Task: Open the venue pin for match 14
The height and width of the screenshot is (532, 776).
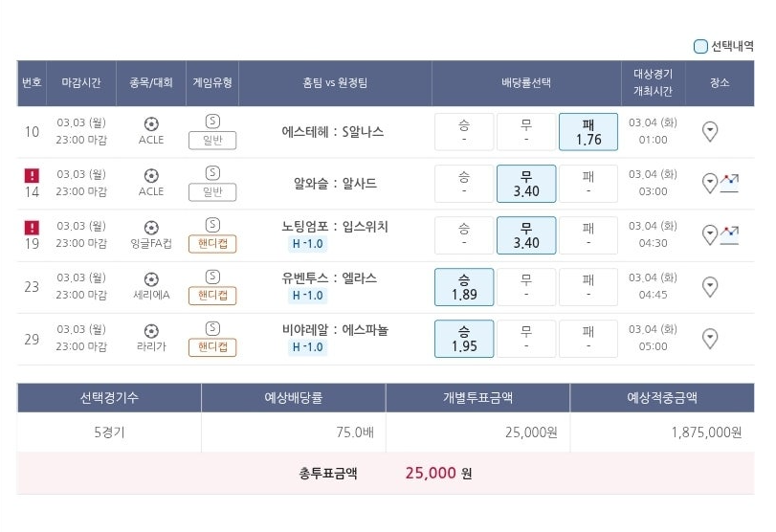Action: point(710,184)
